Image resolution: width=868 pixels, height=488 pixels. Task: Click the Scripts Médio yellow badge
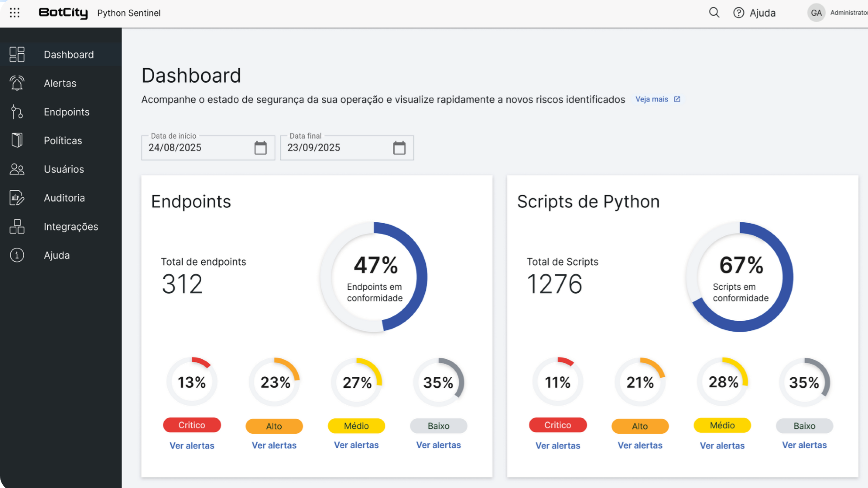(722, 425)
